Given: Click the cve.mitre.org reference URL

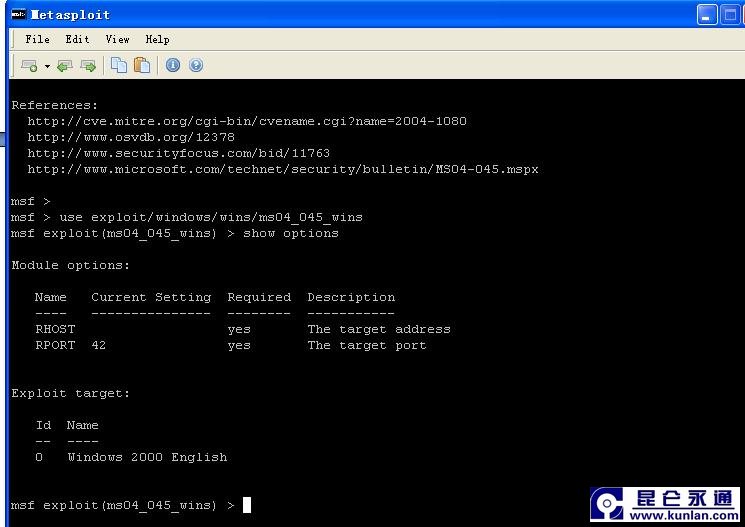Looking at the screenshot, I should 246,121.
